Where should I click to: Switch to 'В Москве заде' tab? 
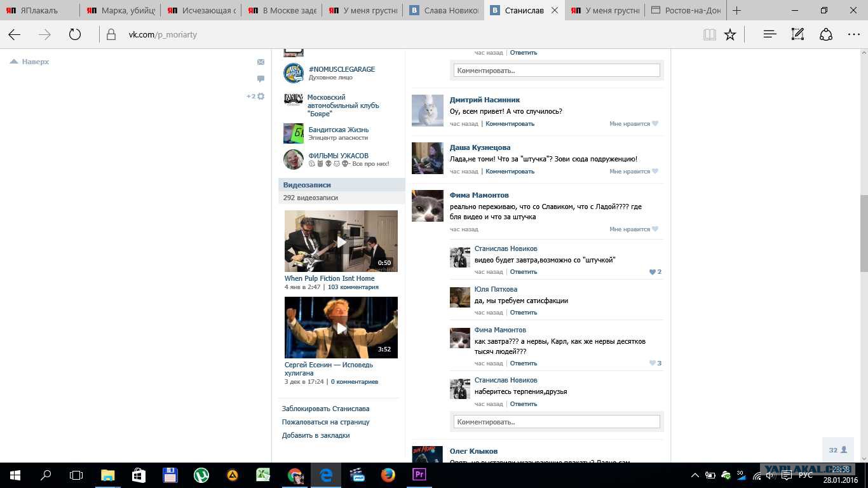coord(282,10)
